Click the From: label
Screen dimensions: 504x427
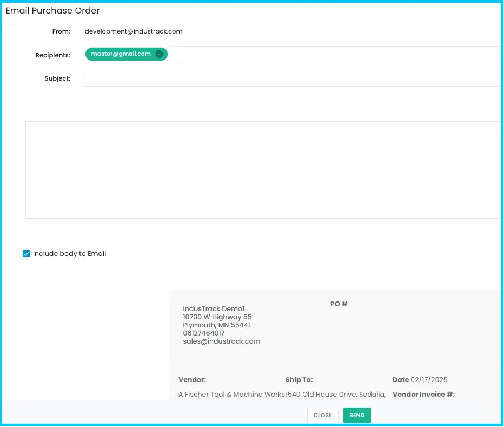61,31
